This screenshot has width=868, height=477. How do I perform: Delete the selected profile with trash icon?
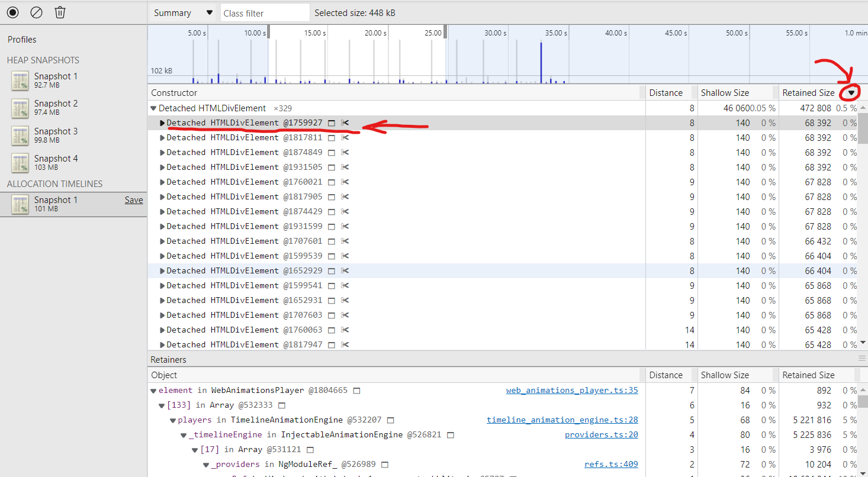click(60, 12)
